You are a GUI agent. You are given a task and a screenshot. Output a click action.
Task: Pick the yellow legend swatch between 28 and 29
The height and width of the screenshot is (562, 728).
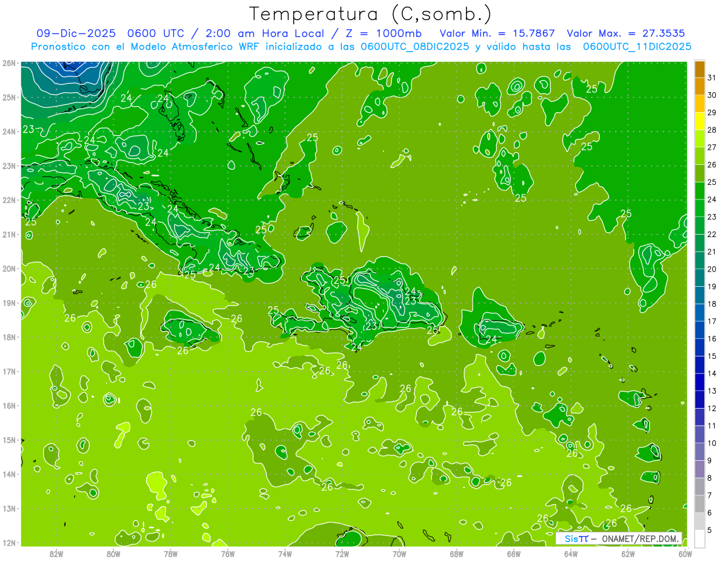tap(699, 122)
